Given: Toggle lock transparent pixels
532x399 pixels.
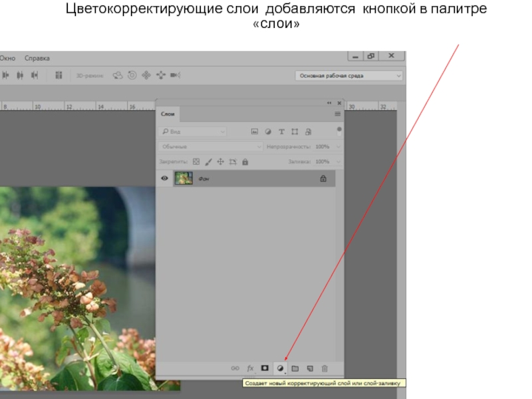Looking at the screenshot, I should [196, 162].
